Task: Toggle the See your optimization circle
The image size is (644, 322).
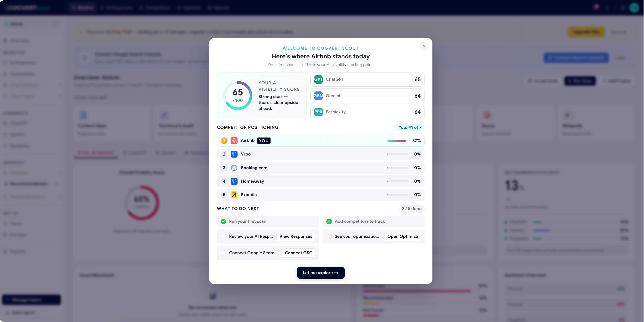Action: [329, 236]
